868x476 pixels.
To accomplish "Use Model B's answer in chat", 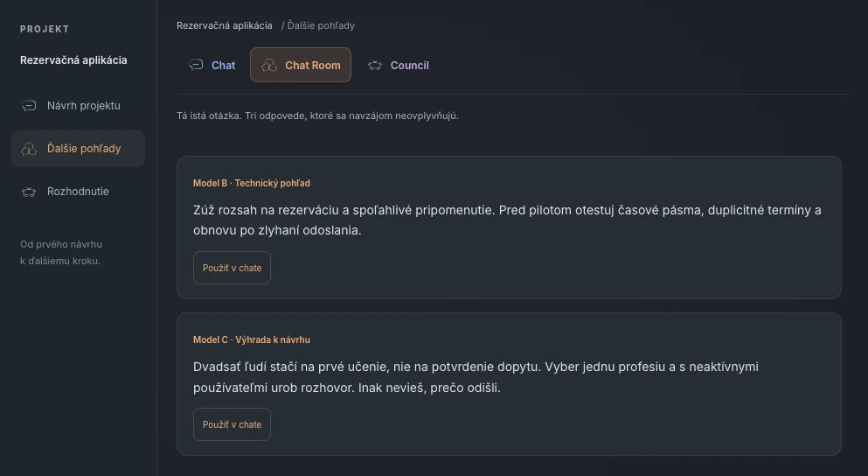I will coord(232,268).
